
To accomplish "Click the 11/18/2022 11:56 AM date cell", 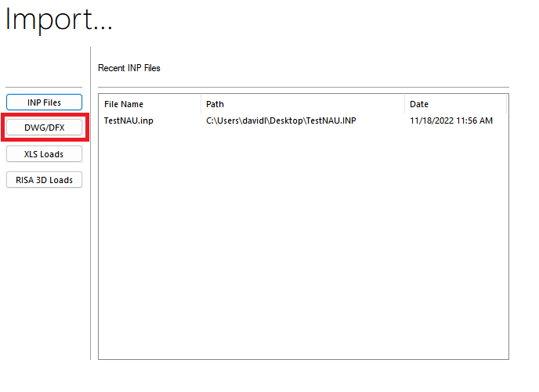I will click(450, 120).
